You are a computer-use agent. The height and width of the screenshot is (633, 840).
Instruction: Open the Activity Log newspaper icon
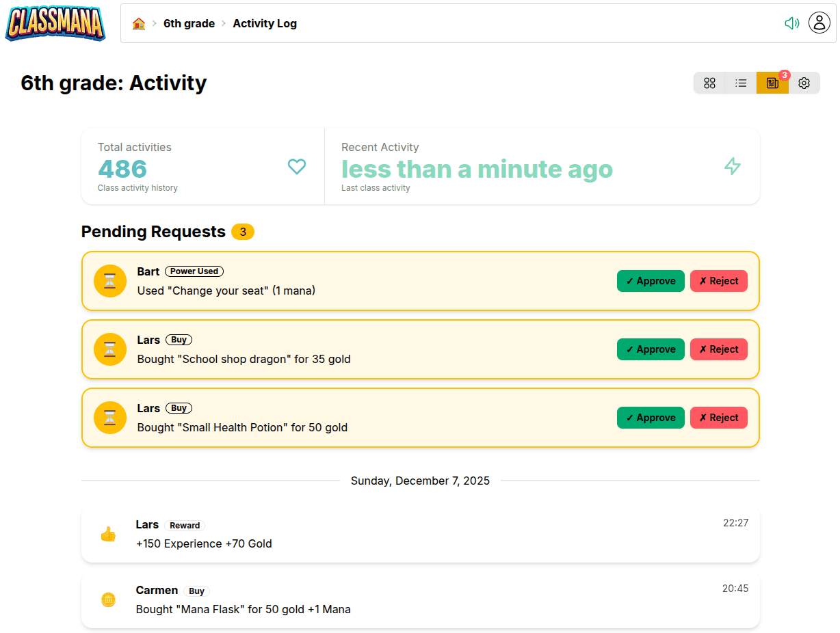coord(772,83)
